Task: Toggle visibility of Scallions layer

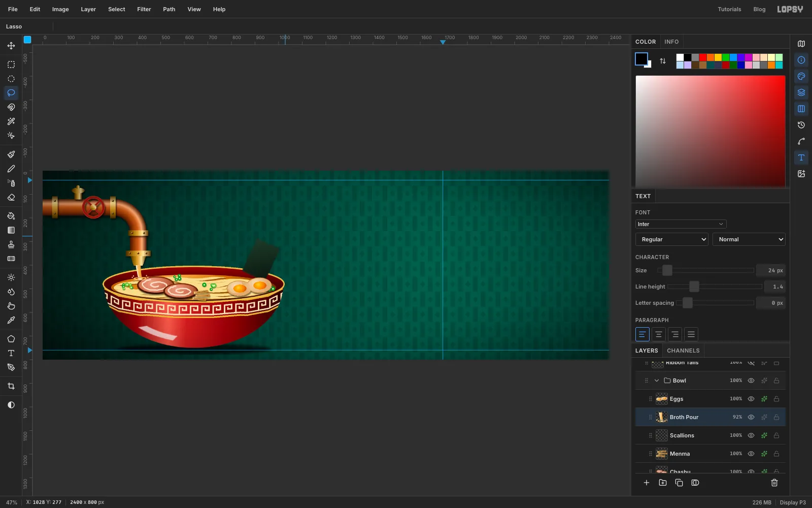Action: pos(751,435)
